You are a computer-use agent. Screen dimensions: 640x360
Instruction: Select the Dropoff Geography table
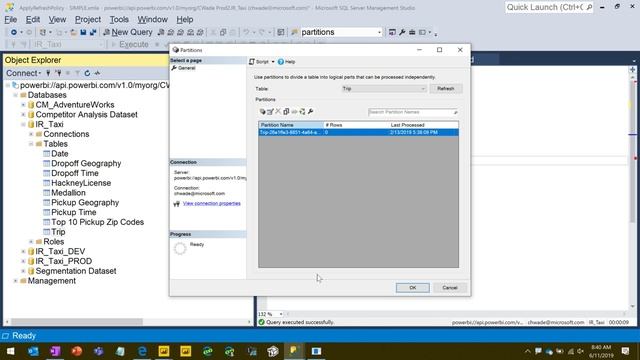(x=86, y=164)
